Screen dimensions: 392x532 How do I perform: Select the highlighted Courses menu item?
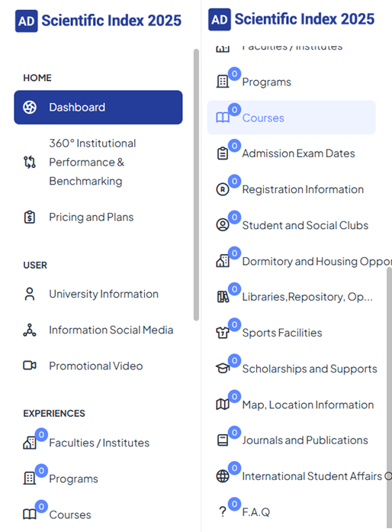pyautogui.click(x=291, y=118)
